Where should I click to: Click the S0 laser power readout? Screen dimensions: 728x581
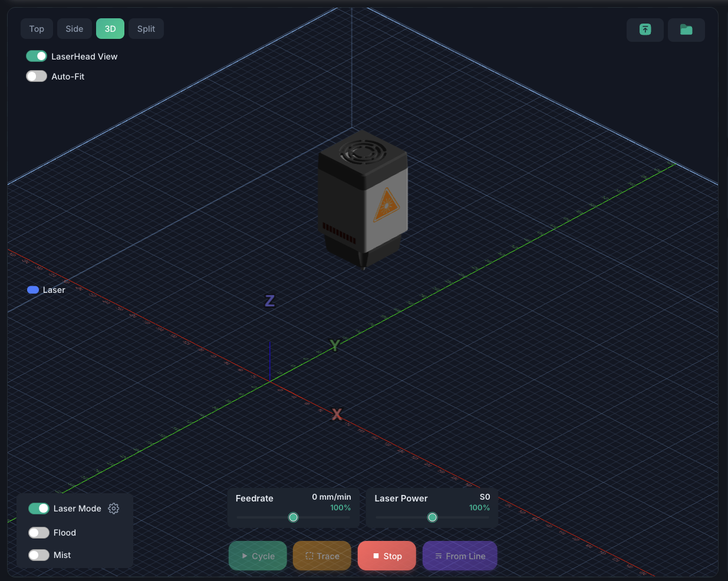(x=485, y=497)
